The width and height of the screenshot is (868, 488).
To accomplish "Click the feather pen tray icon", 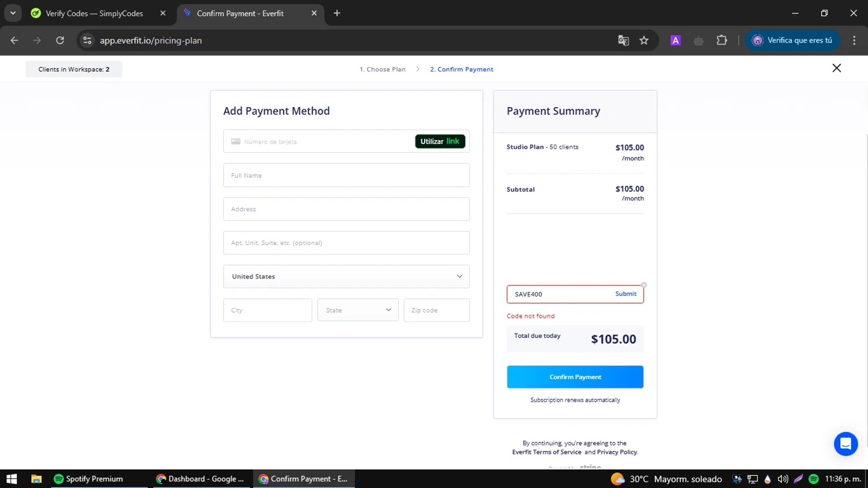I will (x=798, y=479).
